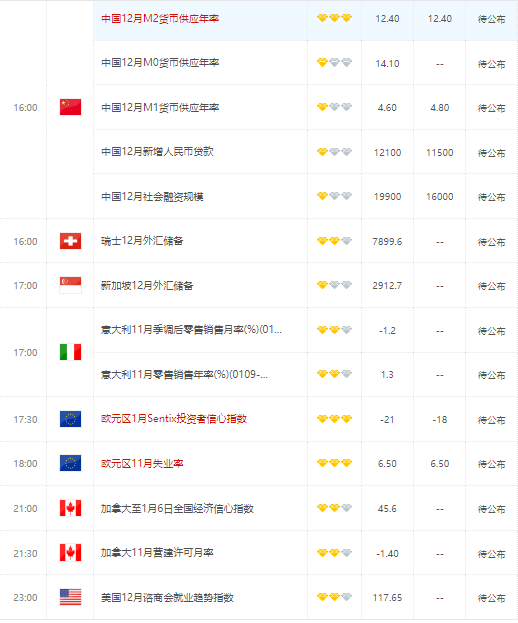Click the China flag icon
This screenshot has width=518, height=623.
(x=70, y=107)
